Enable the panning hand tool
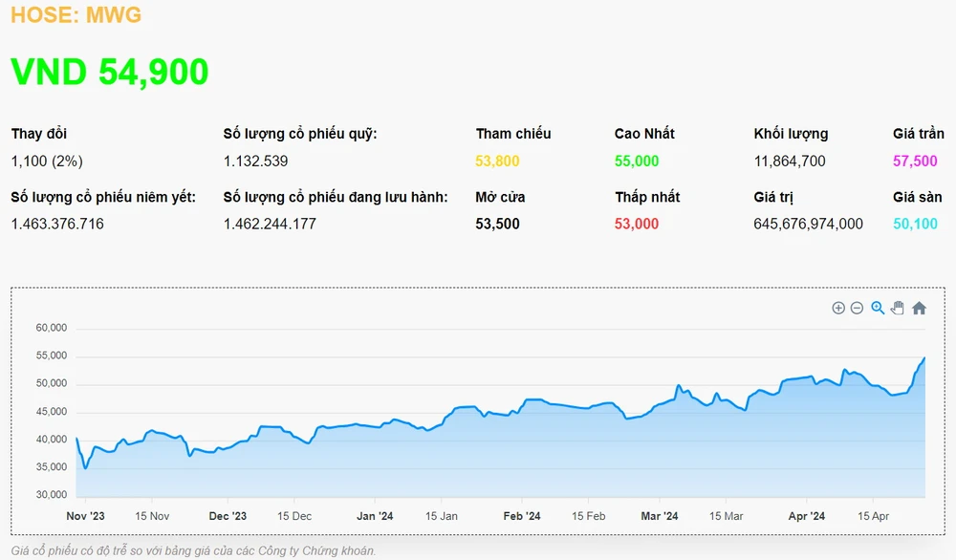This screenshot has height=560, width=956. tap(898, 308)
